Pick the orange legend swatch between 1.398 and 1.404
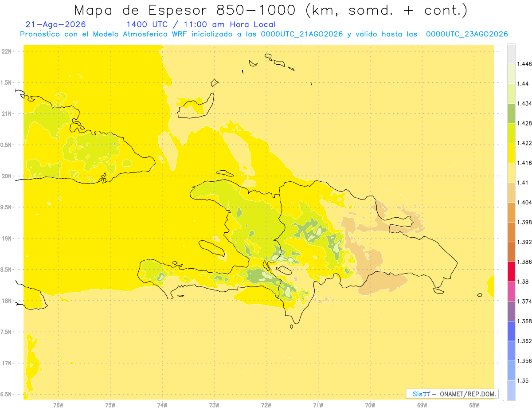The height and width of the screenshot is (411, 532). tap(511, 212)
